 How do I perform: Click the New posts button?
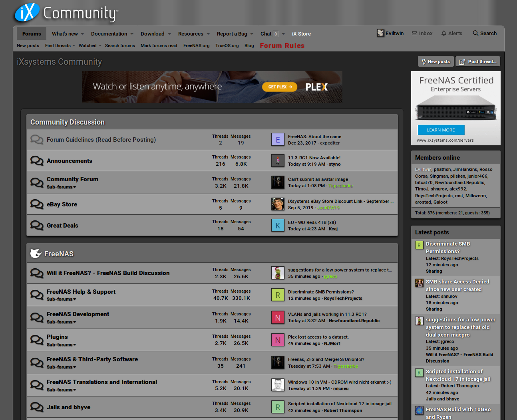coord(436,61)
